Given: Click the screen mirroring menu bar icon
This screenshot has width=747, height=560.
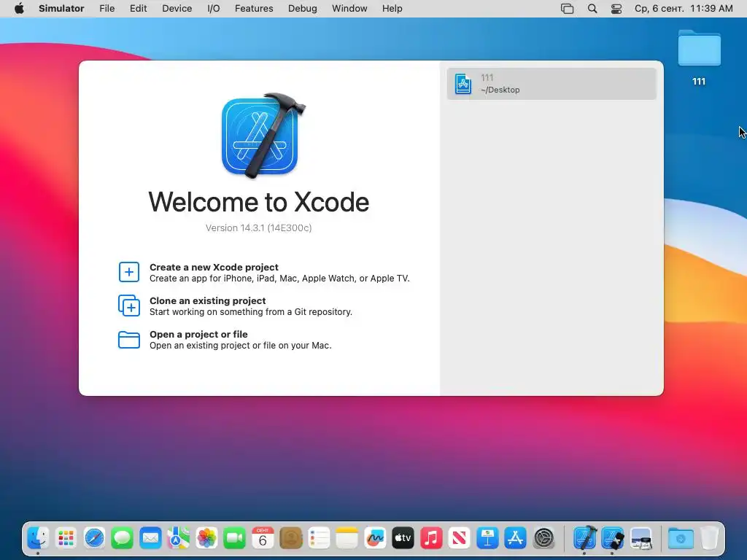Looking at the screenshot, I should 567,9.
